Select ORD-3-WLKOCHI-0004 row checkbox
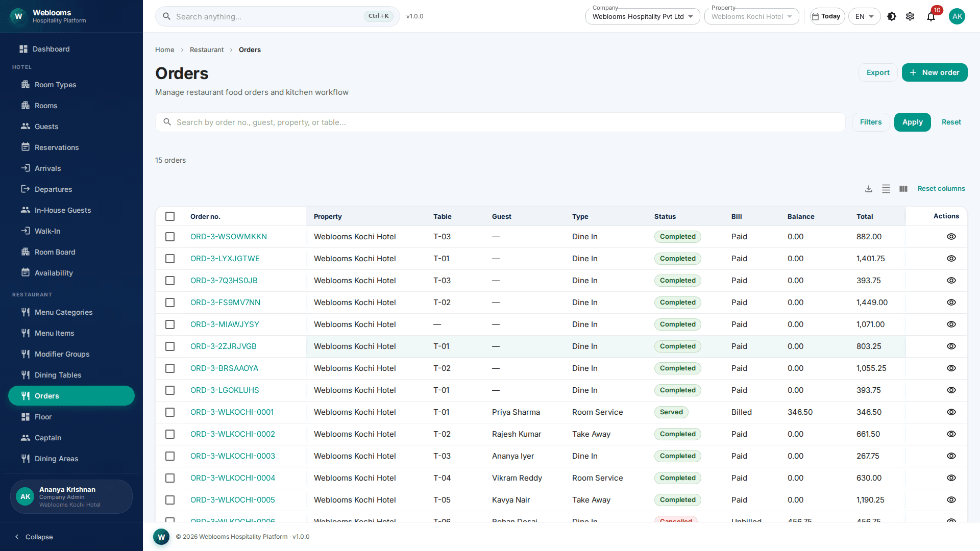 [170, 478]
